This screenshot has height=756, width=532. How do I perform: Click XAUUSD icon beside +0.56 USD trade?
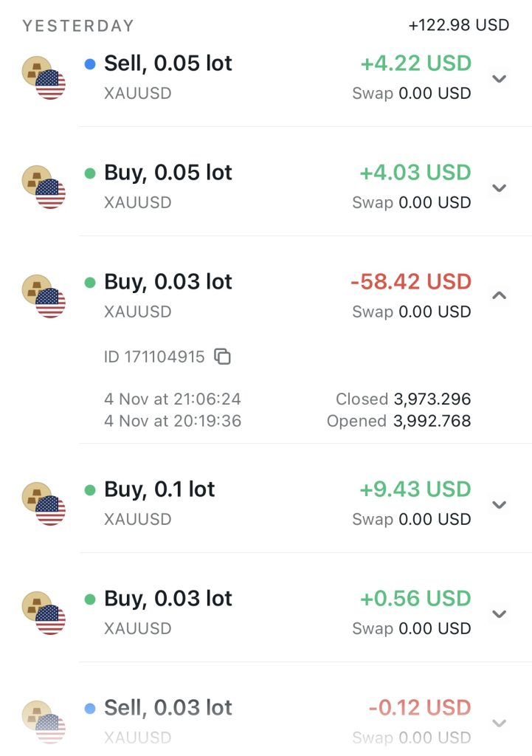coord(44,613)
